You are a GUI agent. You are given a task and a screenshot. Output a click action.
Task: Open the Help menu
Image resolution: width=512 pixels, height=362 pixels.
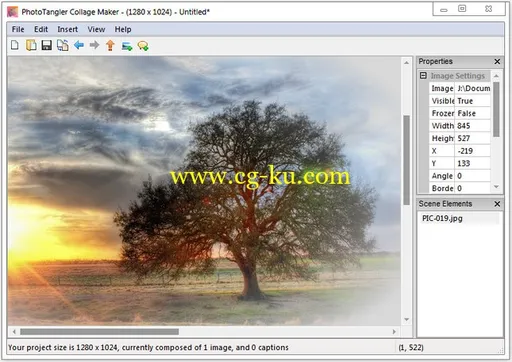click(x=123, y=29)
